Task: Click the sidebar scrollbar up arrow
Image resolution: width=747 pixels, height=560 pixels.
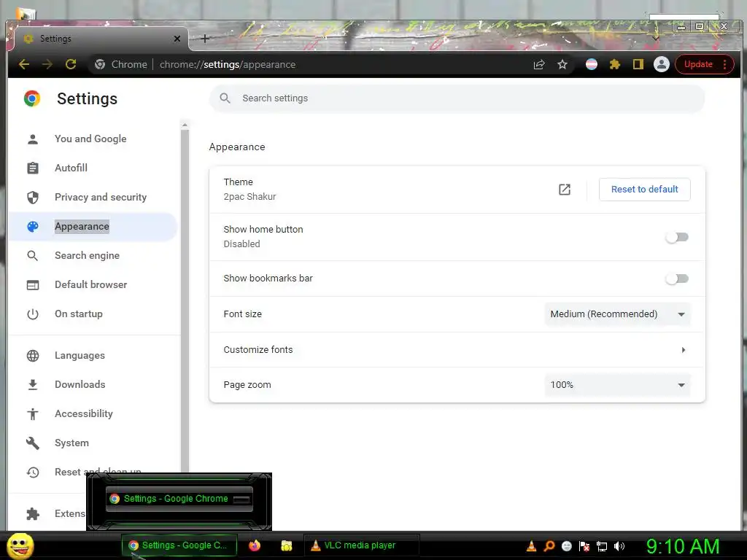Action: click(x=185, y=125)
